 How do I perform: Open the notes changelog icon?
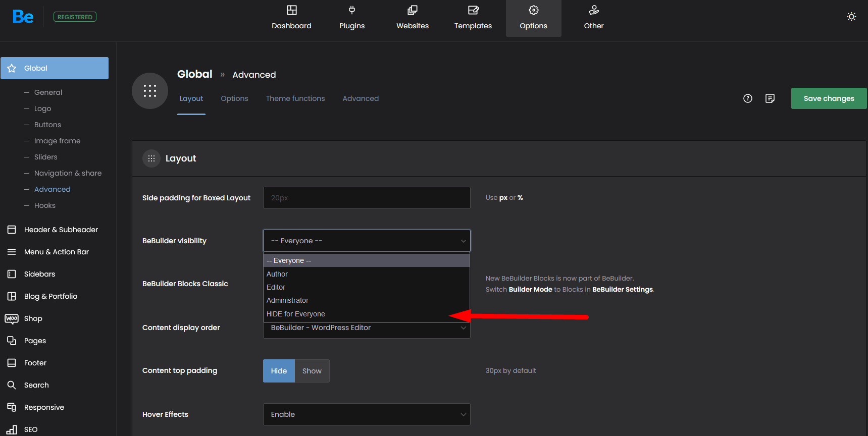pyautogui.click(x=770, y=98)
